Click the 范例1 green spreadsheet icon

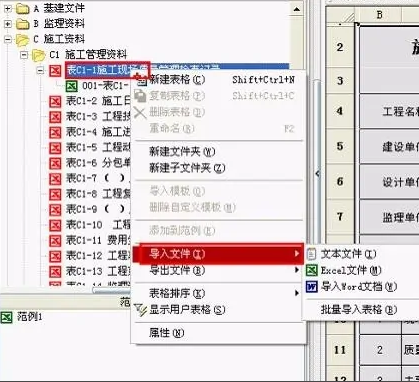pos(6,317)
